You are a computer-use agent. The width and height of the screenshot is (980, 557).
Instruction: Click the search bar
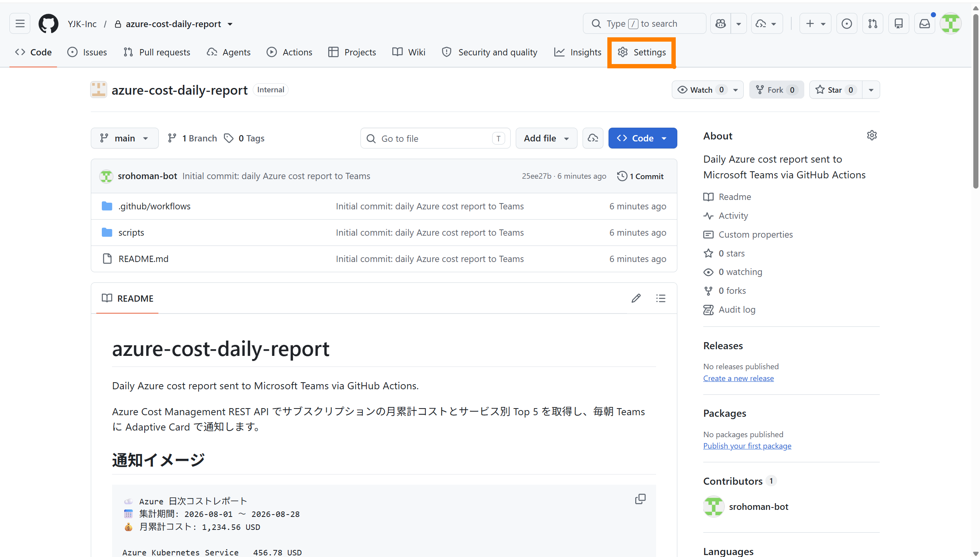[x=644, y=24]
